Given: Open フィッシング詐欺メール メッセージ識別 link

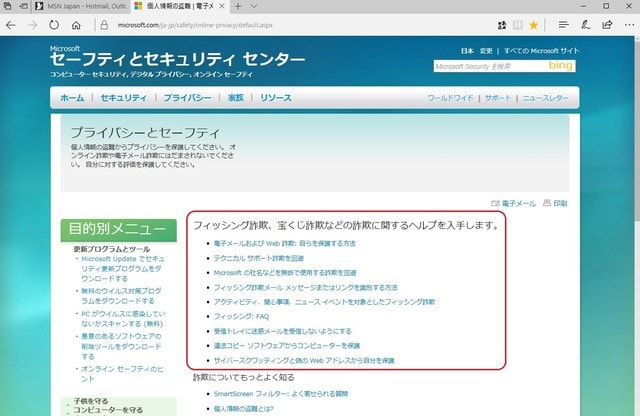Looking at the screenshot, I should [305, 287].
